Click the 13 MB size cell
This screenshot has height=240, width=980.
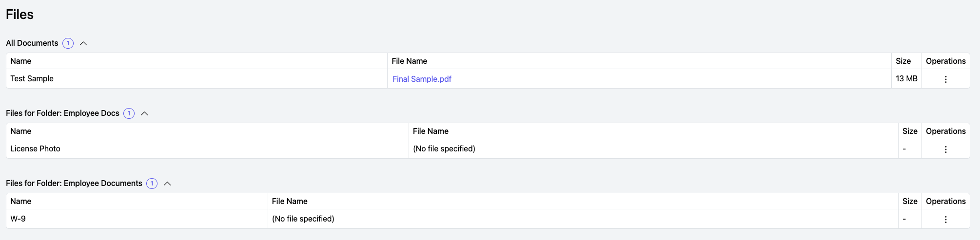click(x=906, y=79)
